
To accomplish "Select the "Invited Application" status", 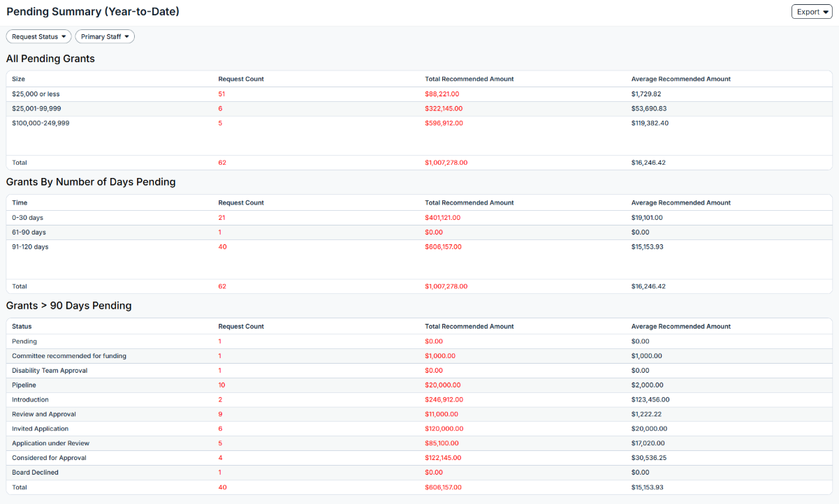I will [x=40, y=429].
